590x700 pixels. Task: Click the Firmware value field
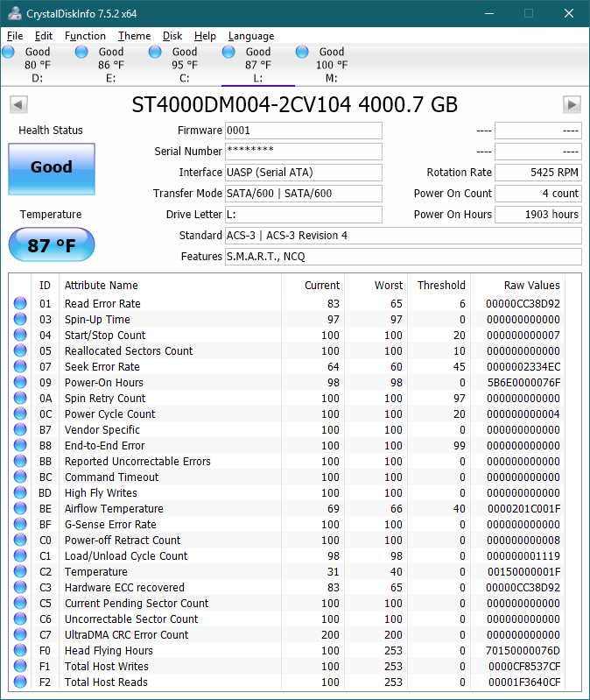coord(303,131)
